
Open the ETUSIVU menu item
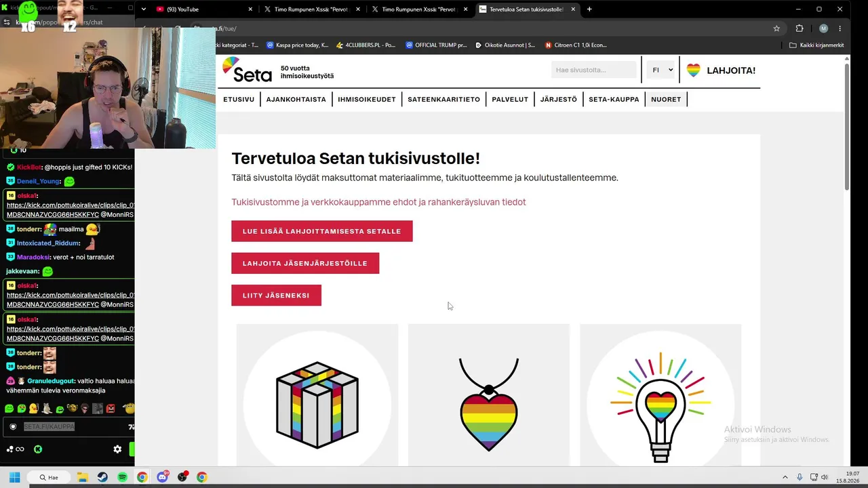pos(239,100)
